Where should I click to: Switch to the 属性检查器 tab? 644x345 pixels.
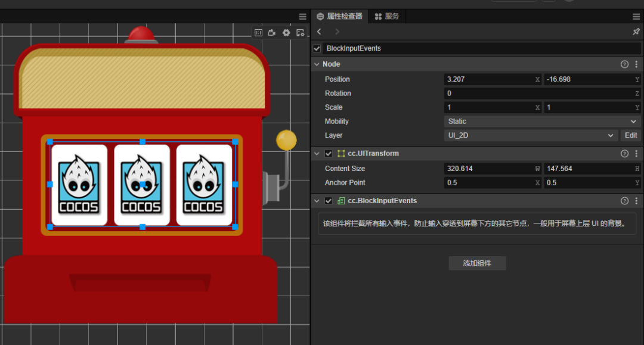pyautogui.click(x=340, y=17)
